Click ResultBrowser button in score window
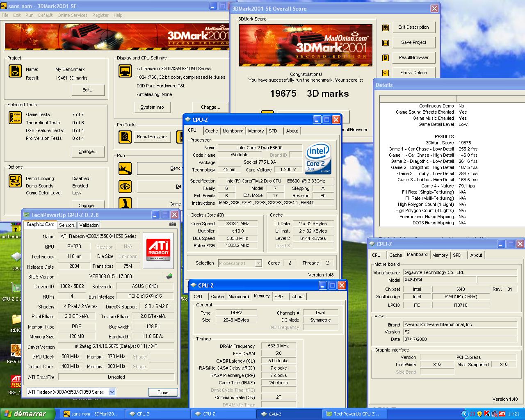Image resolution: width=525 pixels, height=420 pixels. point(413,57)
